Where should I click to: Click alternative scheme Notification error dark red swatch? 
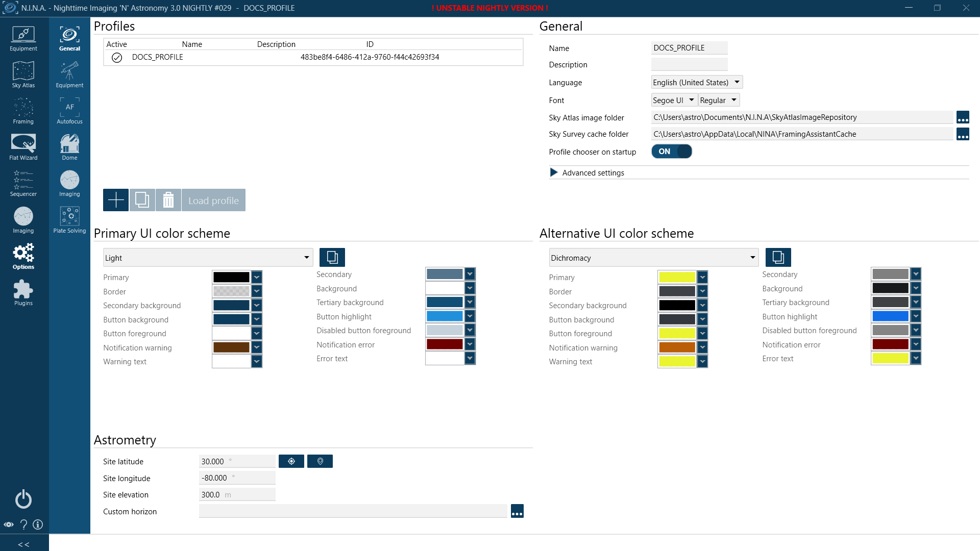tap(890, 344)
